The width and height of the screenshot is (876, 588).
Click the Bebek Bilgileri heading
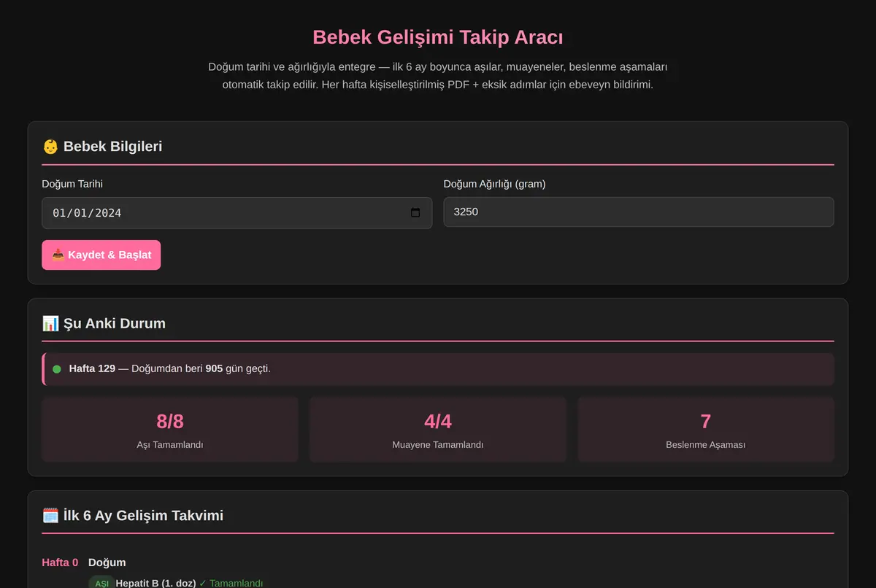[102, 147]
